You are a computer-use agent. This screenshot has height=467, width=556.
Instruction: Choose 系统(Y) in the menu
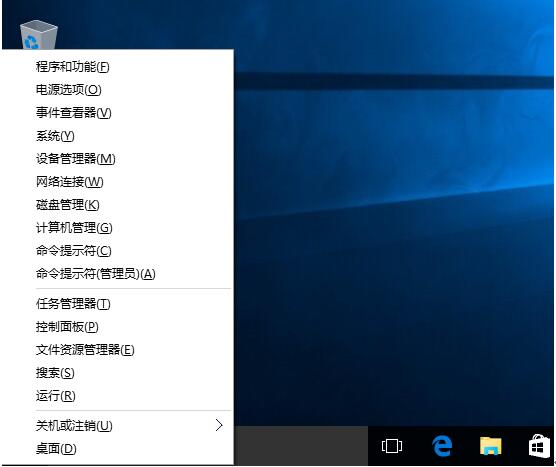coord(117,136)
